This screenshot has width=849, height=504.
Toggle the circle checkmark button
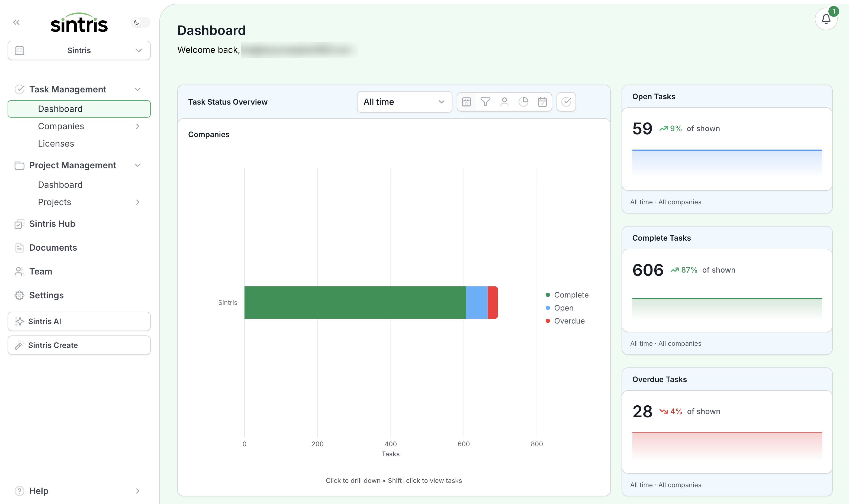(x=566, y=102)
